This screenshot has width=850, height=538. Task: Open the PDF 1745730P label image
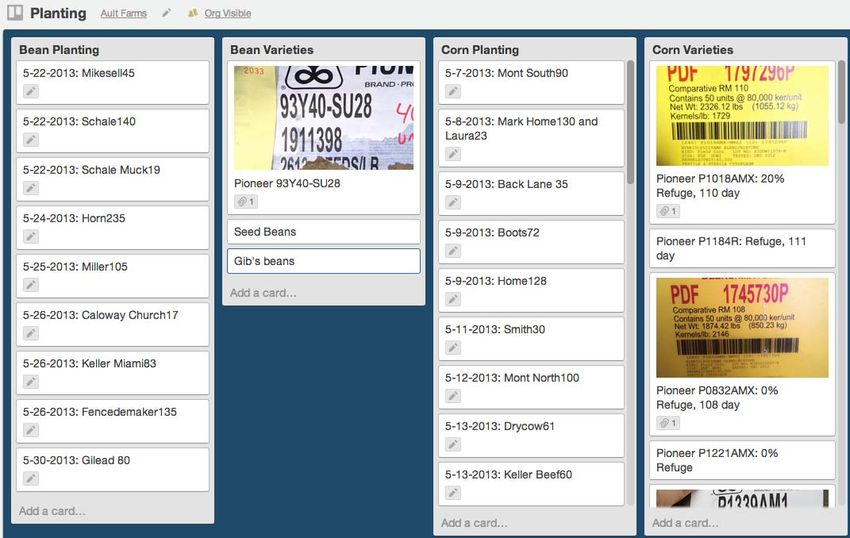742,328
